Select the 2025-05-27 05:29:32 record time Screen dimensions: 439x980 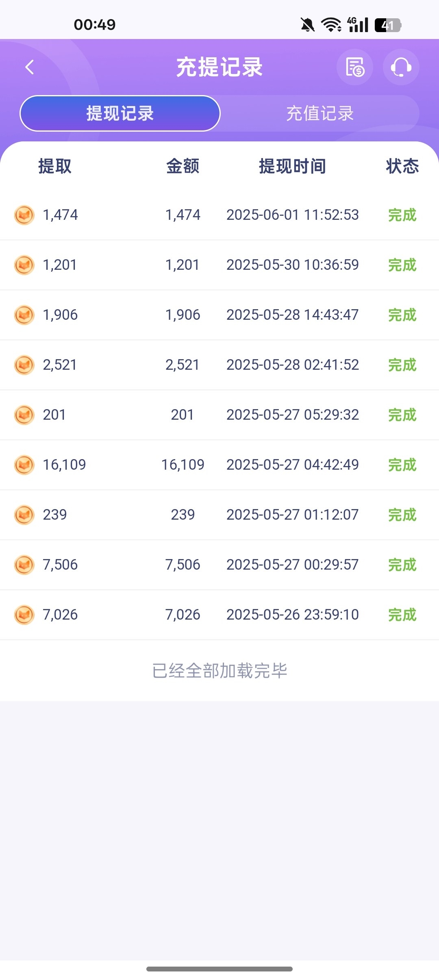pyautogui.click(x=292, y=415)
